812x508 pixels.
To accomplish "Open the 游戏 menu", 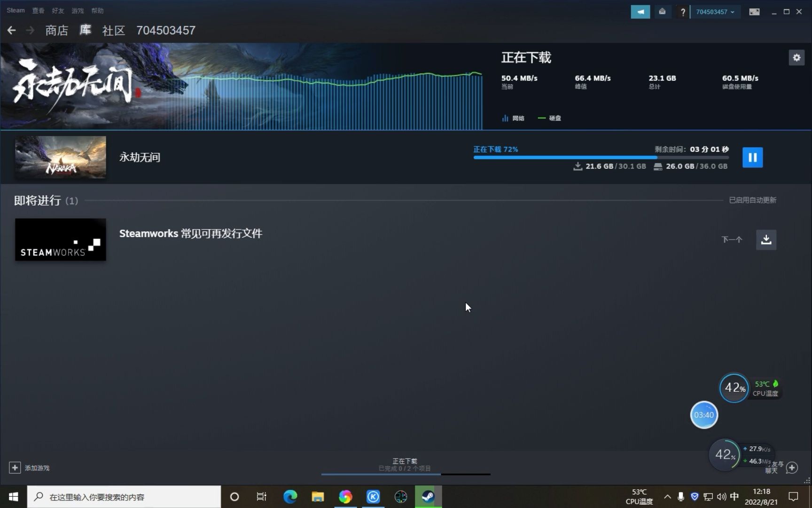I will [78, 10].
